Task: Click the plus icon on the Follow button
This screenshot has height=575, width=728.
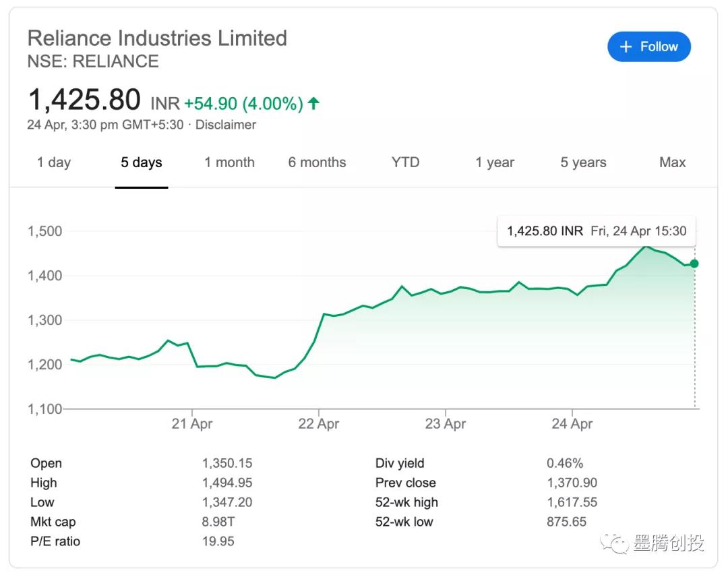Action: [626, 47]
